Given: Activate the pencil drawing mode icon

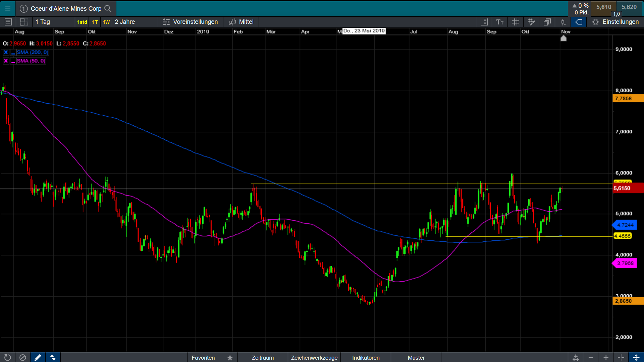Looking at the screenshot, I should tap(38, 358).
